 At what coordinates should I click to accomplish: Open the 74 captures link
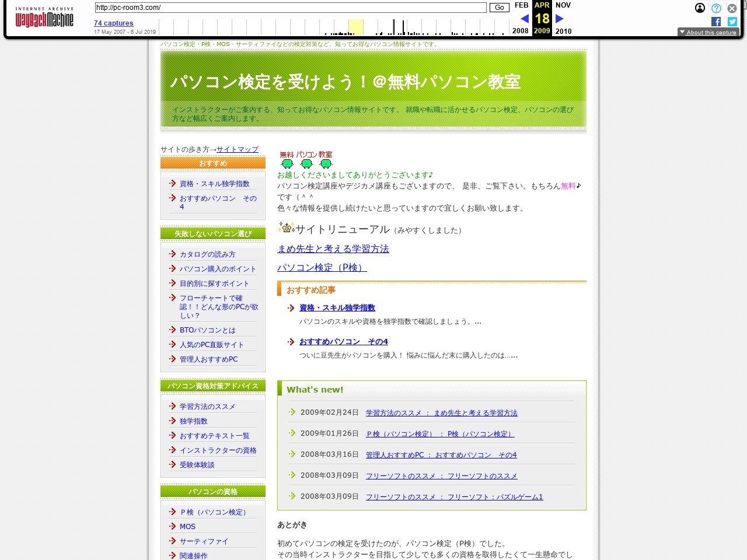[x=113, y=23]
